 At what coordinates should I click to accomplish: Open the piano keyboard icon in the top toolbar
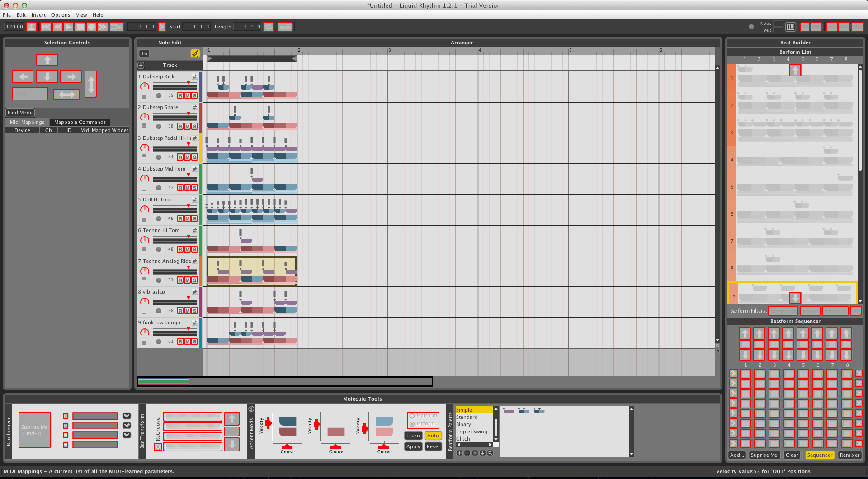point(791,27)
